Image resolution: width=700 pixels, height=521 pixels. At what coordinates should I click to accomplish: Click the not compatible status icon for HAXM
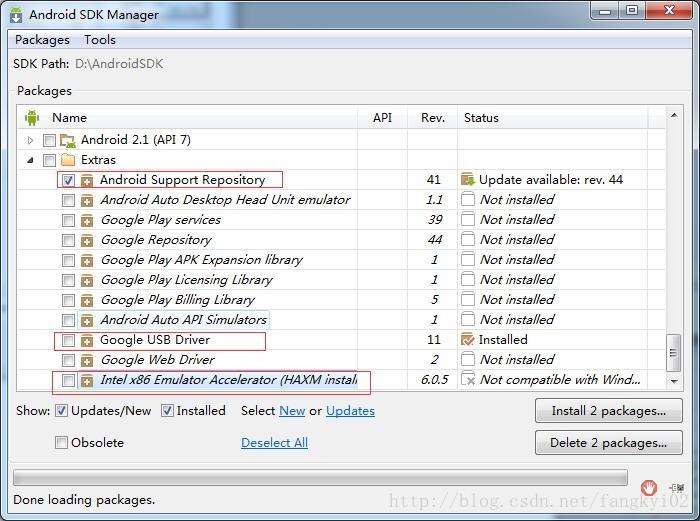coord(467,380)
